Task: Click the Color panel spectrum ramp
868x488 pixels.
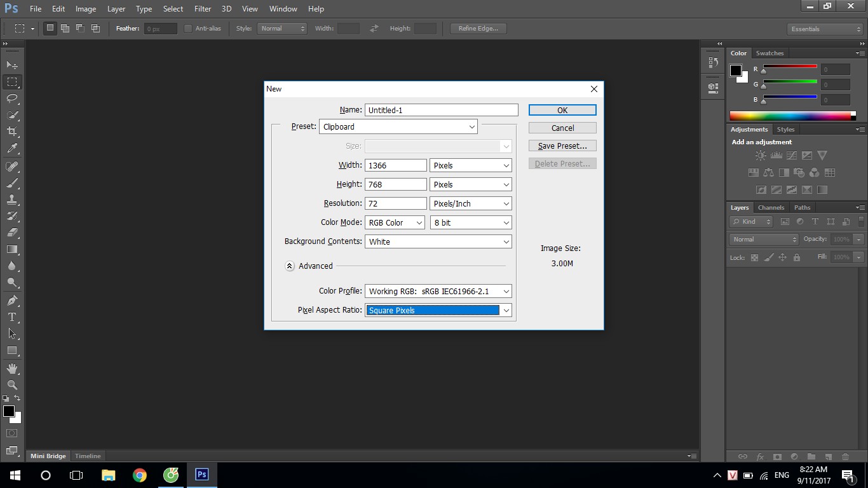Action: [x=790, y=116]
